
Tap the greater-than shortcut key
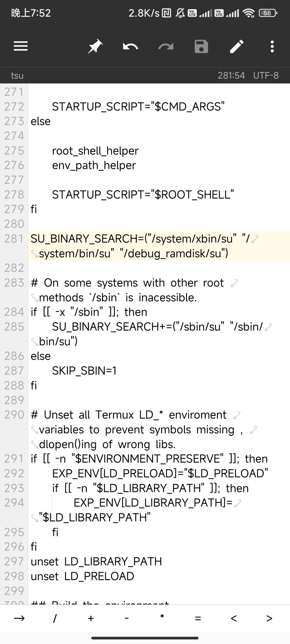pyautogui.click(x=269, y=619)
